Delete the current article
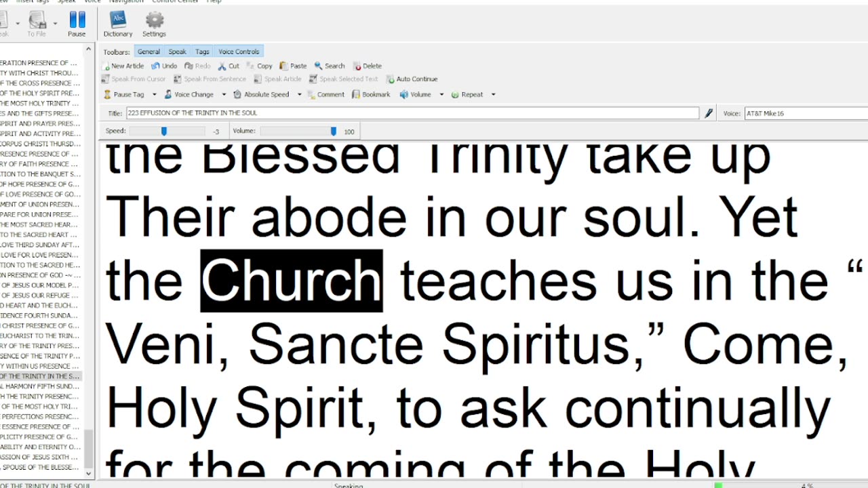 (368, 66)
